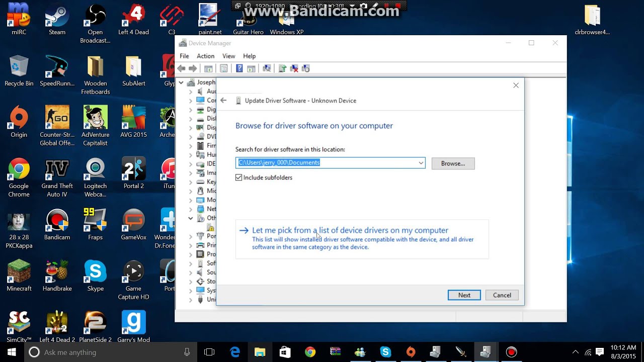Click the Properties toolbar icon in Device Manager
The image size is (644, 362).
tap(224, 68)
